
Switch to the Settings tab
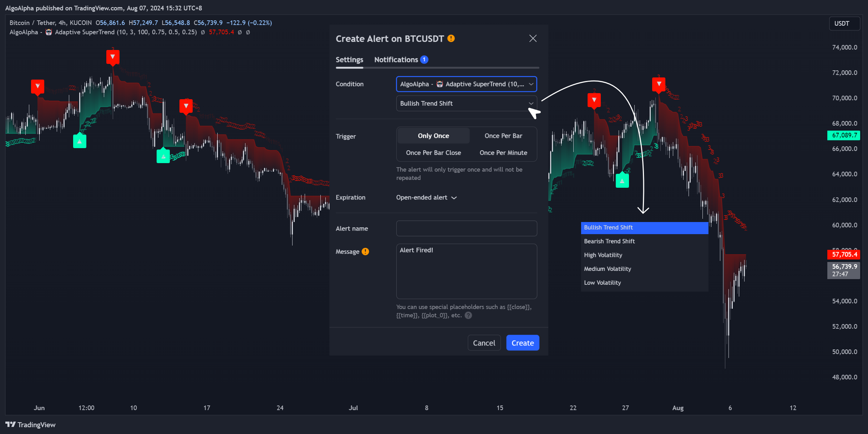349,60
